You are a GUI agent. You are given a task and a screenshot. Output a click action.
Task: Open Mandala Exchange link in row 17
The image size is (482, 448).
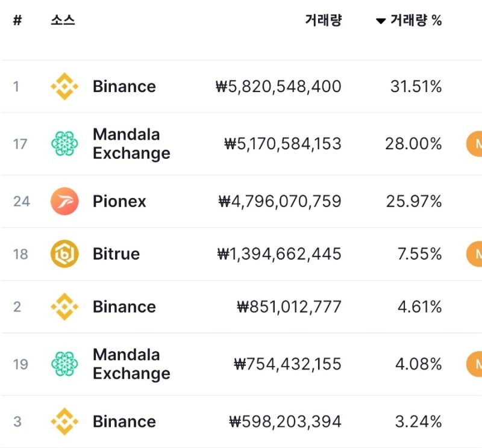coord(131,144)
